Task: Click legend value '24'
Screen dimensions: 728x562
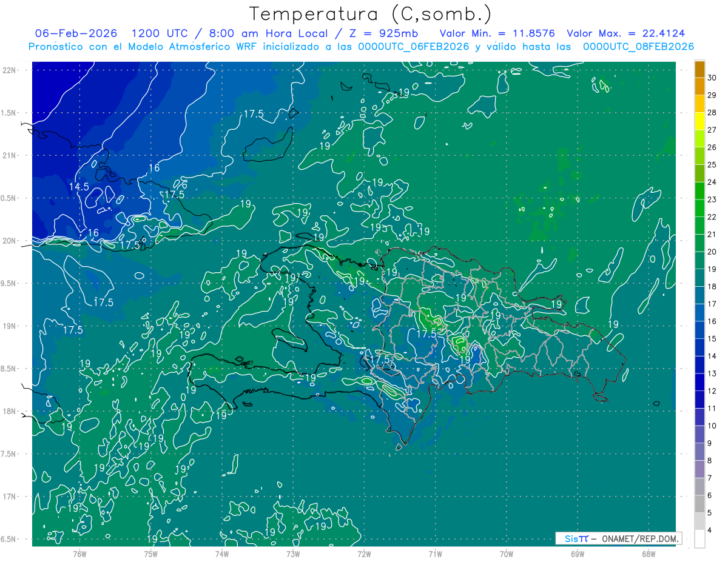Action: [712, 182]
